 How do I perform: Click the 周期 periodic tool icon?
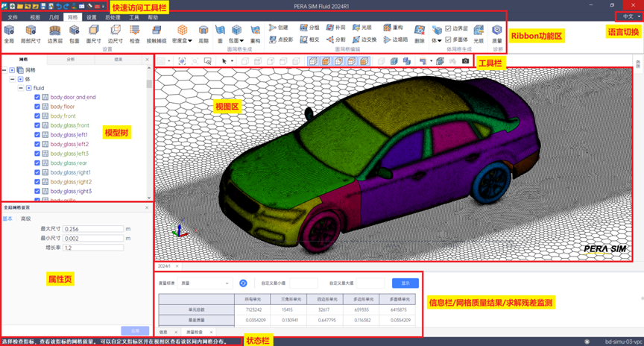[x=203, y=31]
